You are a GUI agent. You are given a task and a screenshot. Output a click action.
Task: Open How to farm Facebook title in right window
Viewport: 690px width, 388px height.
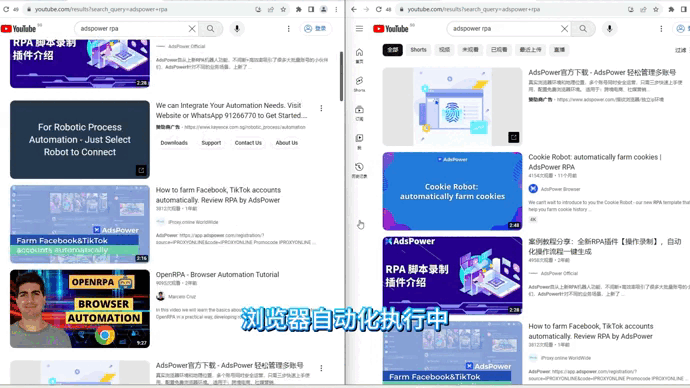pyautogui.click(x=591, y=331)
